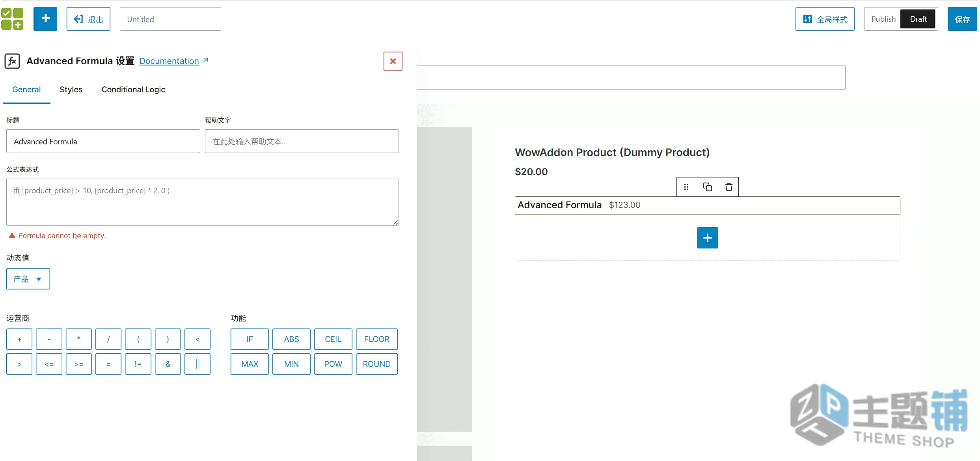
Task: Open the 全局样式 global styles button
Action: pos(825,19)
